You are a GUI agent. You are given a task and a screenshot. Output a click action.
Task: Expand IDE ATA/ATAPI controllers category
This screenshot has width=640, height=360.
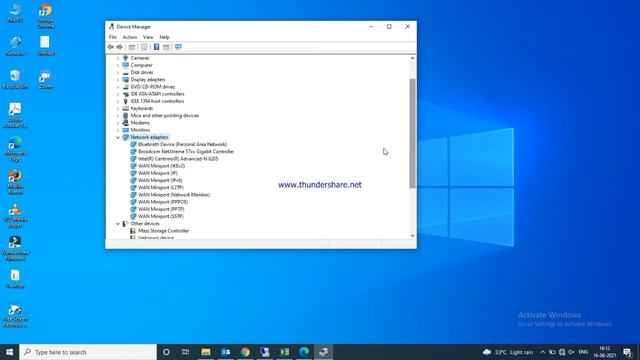(x=118, y=94)
